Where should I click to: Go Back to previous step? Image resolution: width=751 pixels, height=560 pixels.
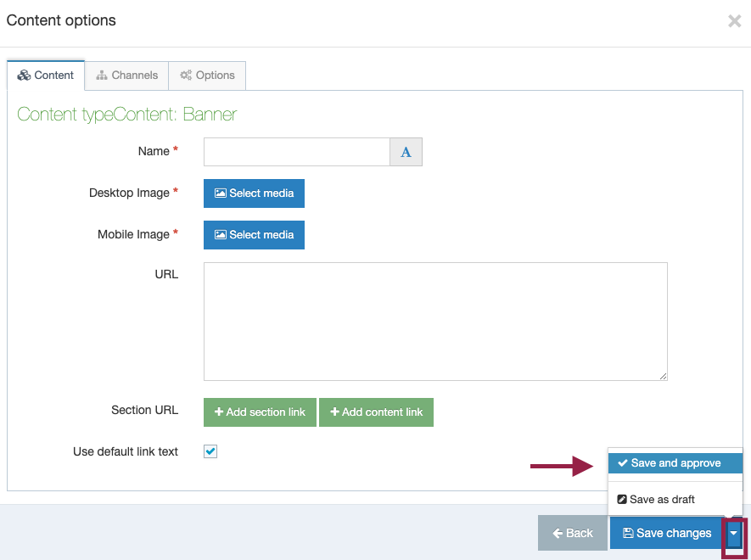572,533
